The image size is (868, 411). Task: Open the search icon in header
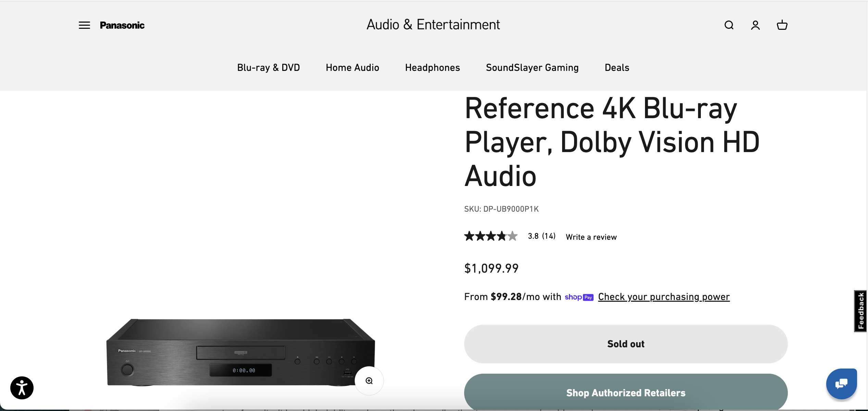[729, 25]
